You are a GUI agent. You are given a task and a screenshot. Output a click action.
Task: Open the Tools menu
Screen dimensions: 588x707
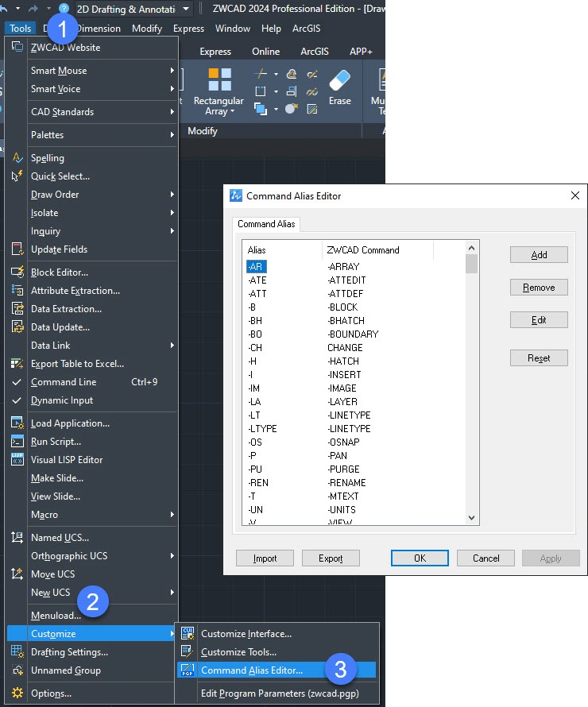(x=21, y=29)
